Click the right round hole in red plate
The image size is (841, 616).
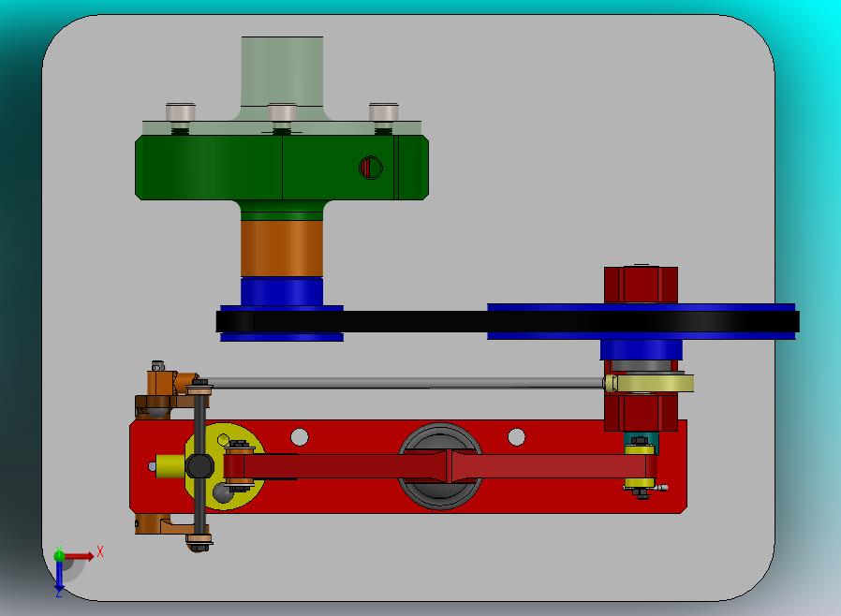coord(516,437)
